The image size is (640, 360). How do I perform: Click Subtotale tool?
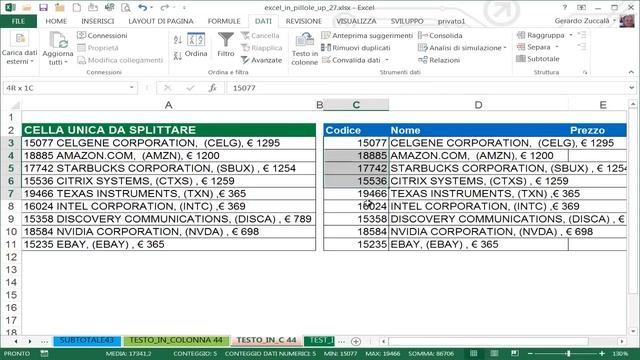coord(538,59)
